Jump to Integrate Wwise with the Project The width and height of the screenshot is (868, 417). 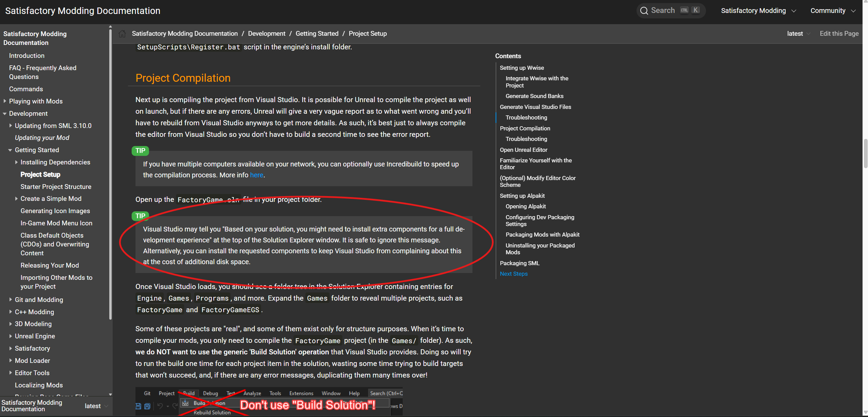click(537, 82)
